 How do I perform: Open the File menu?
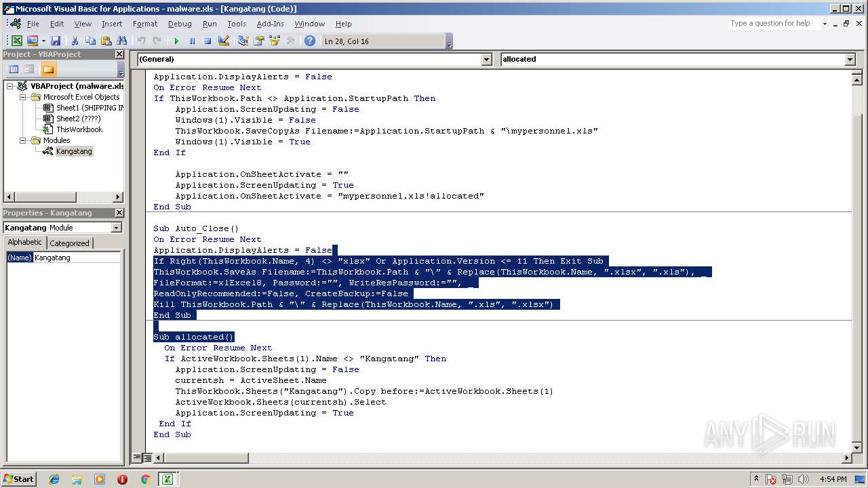[33, 24]
